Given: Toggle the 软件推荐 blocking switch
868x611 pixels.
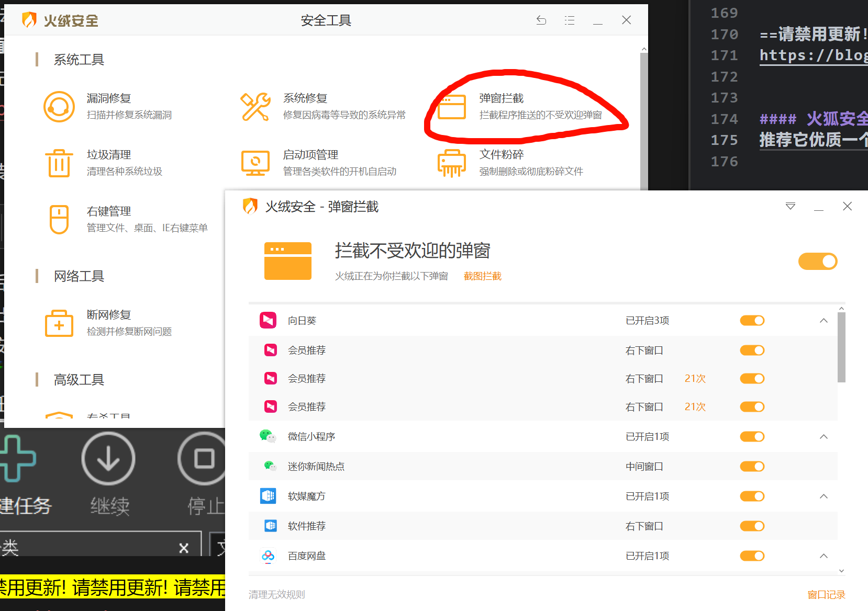Looking at the screenshot, I should pos(752,526).
